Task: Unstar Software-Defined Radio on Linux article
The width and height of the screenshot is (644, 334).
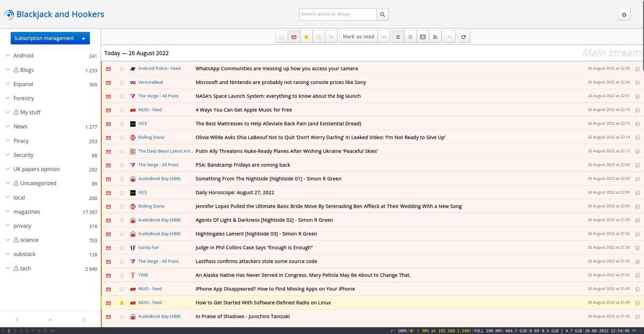Action: point(122,303)
